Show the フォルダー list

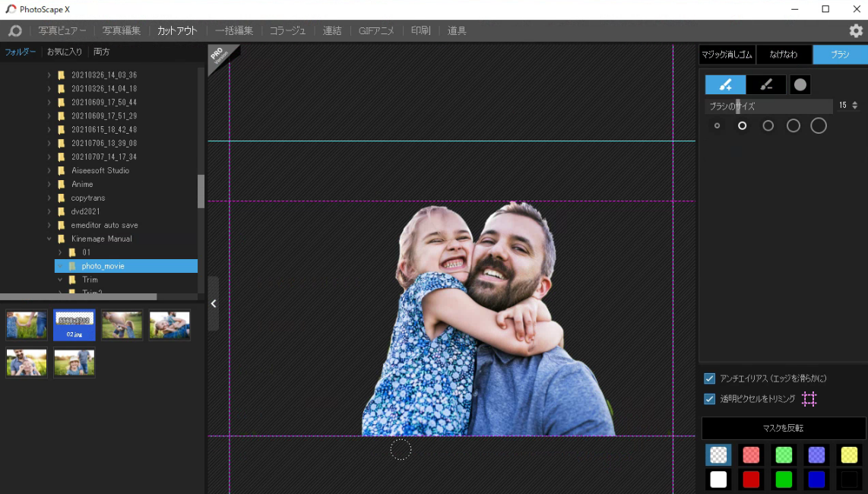click(x=21, y=52)
